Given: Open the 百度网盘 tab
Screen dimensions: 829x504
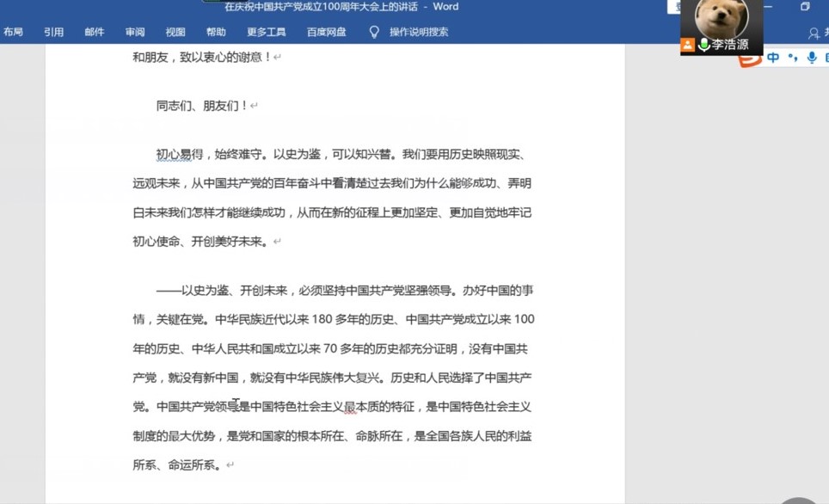Looking at the screenshot, I should pos(326,32).
